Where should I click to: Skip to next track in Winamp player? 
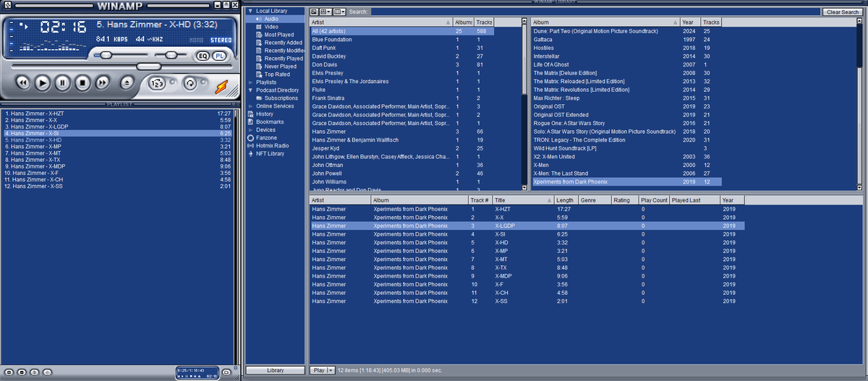tap(103, 83)
